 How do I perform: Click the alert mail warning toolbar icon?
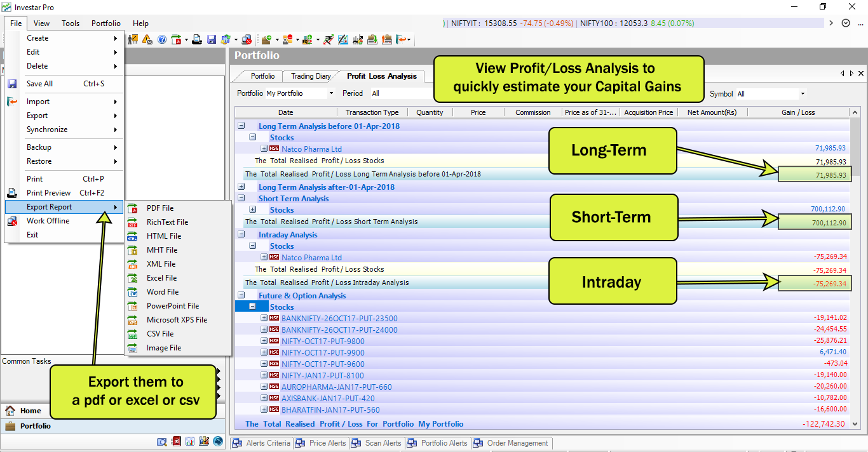point(147,39)
